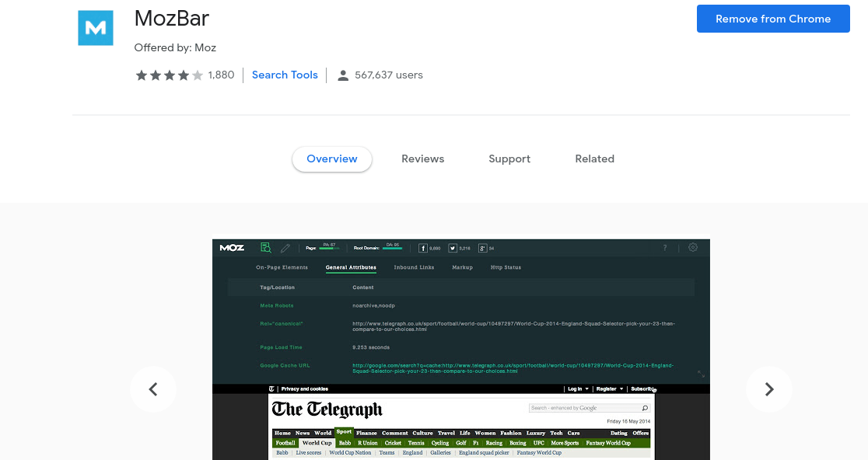Click the Google Plus count icon
The width and height of the screenshot is (868, 460).
pos(483,248)
